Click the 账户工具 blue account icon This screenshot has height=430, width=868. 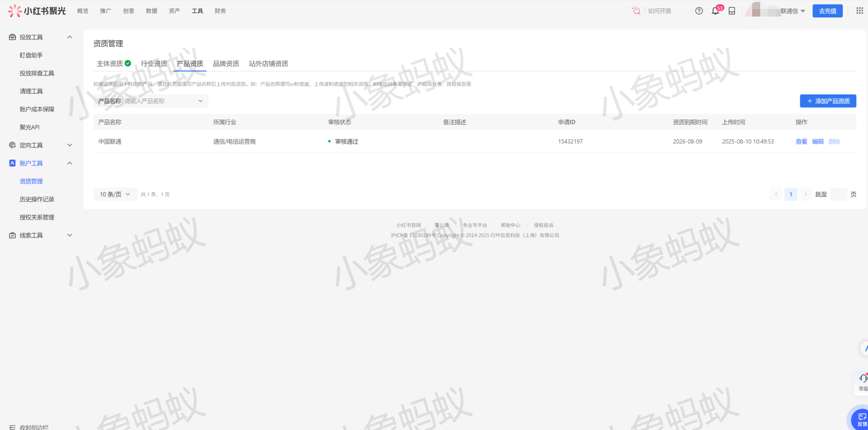[13, 163]
